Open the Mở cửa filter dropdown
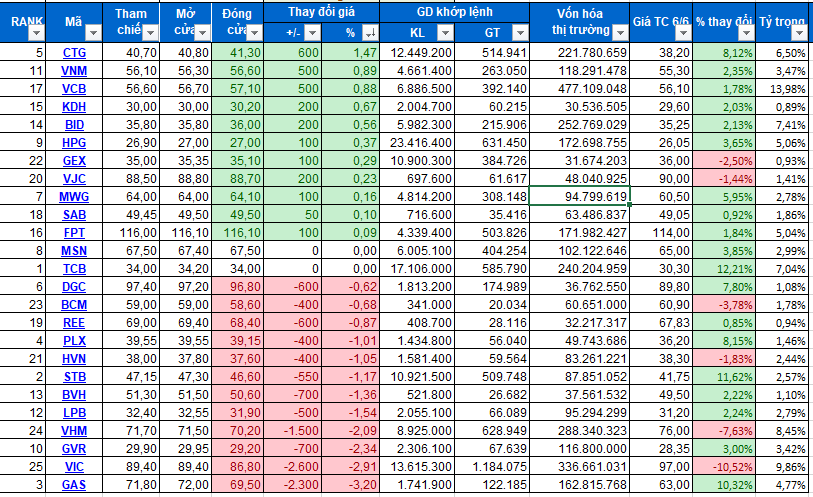 202,34
